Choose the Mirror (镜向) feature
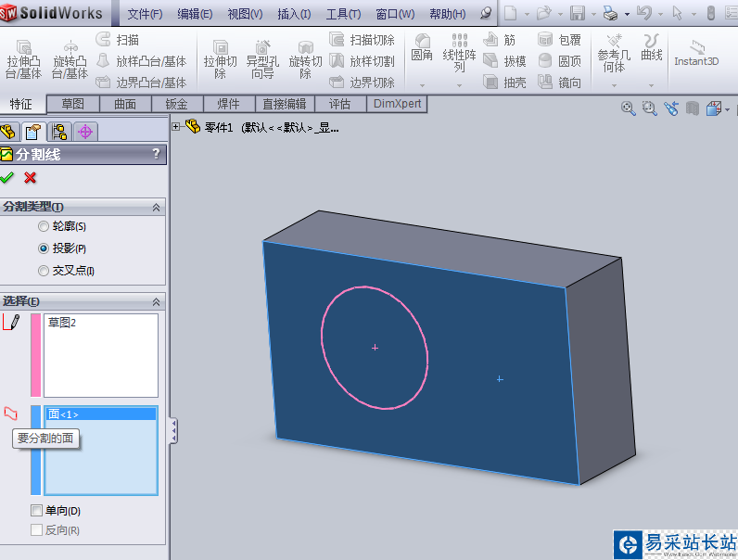This screenshot has height=560, width=738. [559, 83]
